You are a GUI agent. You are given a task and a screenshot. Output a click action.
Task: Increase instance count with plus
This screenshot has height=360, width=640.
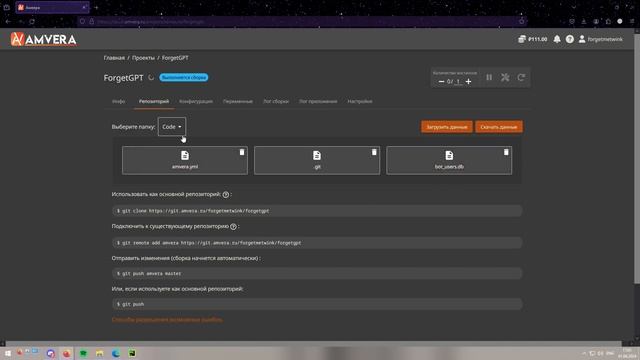469,82
